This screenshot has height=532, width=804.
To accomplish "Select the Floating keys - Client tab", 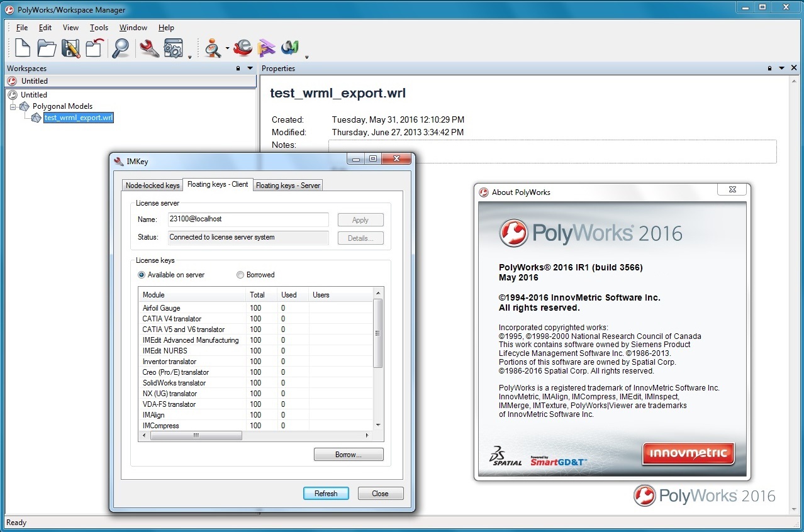I will (218, 184).
